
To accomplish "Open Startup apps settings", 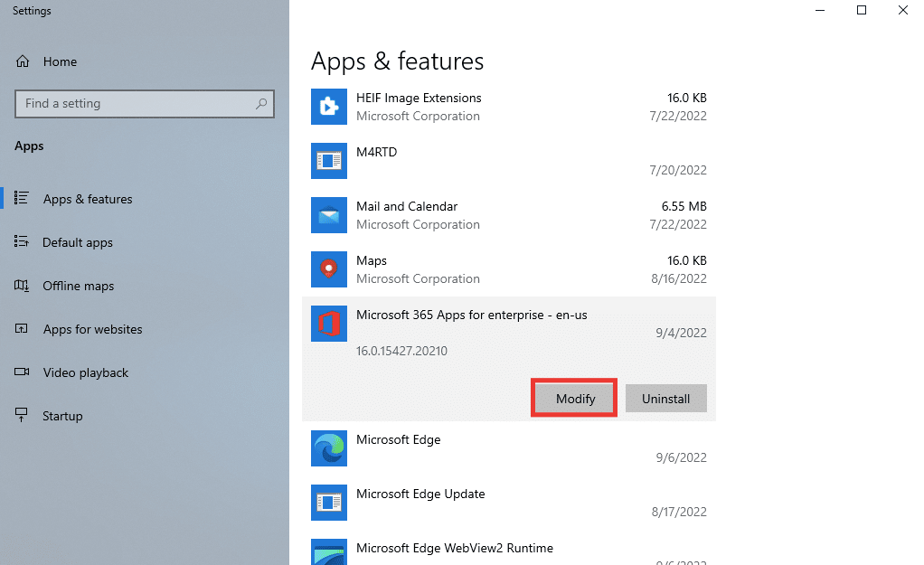I will [62, 416].
